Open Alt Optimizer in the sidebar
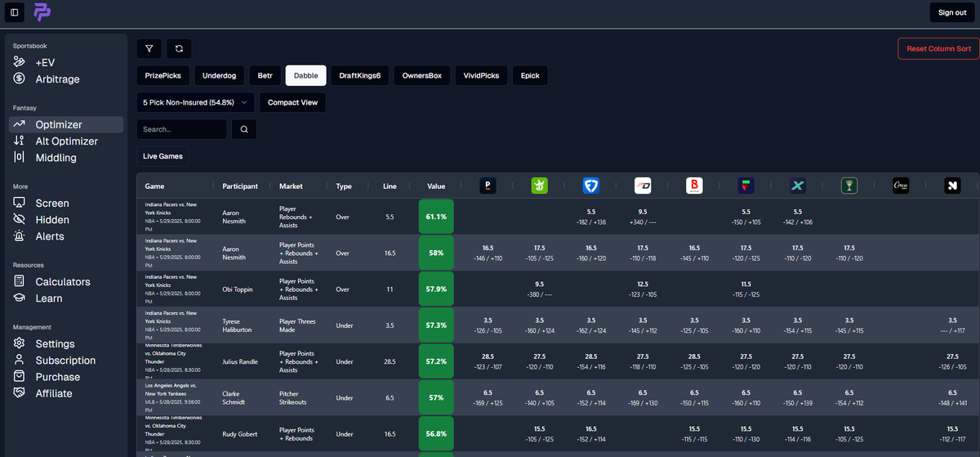 [66, 141]
